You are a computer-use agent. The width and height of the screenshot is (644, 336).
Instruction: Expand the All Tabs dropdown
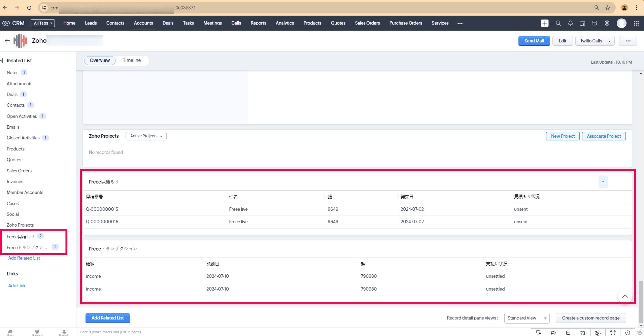pos(43,23)
